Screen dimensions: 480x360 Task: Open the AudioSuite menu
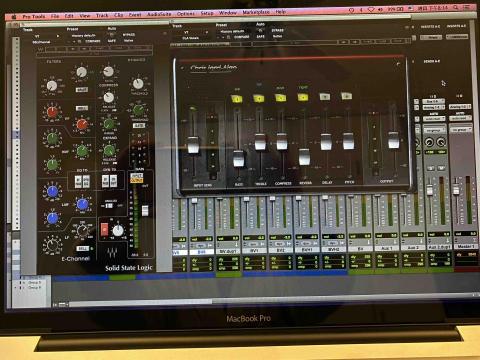159,14
